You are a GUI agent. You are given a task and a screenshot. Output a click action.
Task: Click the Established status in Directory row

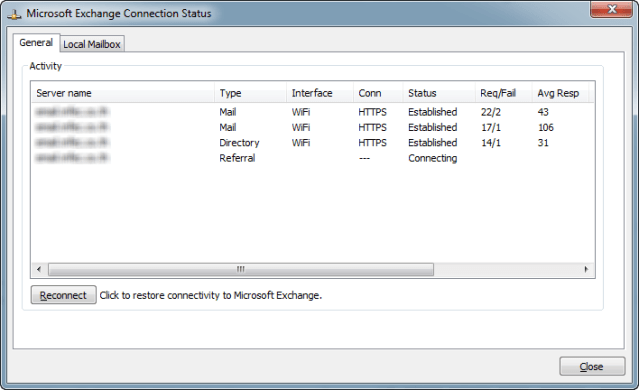433,143
